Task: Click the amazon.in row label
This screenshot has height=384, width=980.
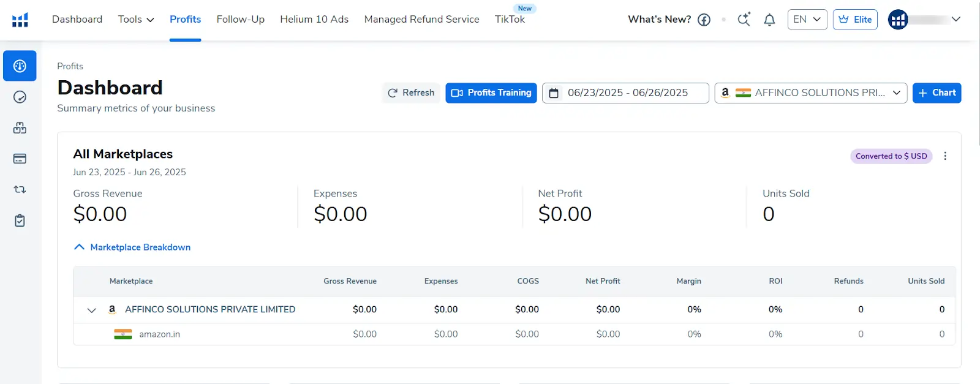Action: [x=159, y=334]
